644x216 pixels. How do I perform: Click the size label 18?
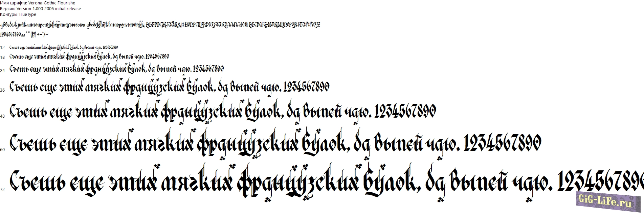(x=2, y=57)
